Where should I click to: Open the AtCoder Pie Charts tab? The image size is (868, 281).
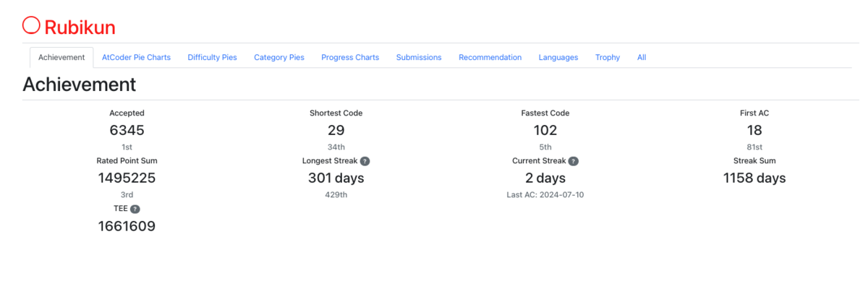click(137, 58)
